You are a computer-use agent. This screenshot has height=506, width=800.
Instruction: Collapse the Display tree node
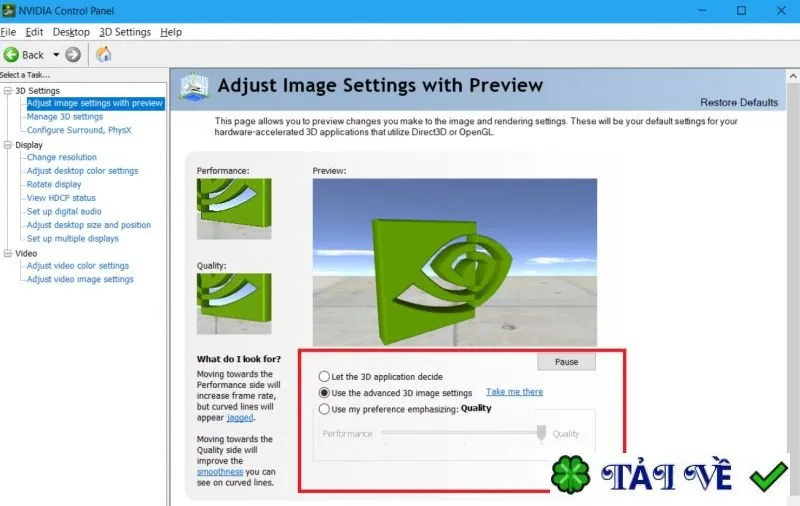coord(8,145)
